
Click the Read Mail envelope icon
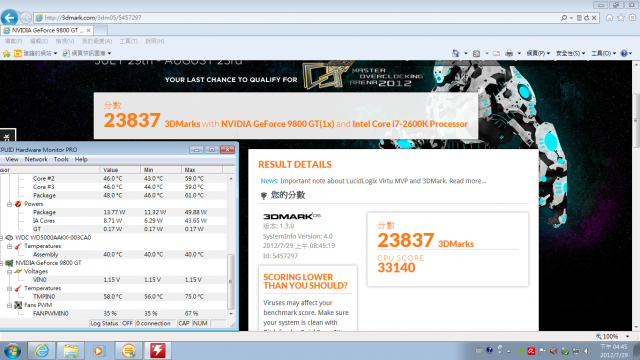pyautogui.click(x=496, y=53)
